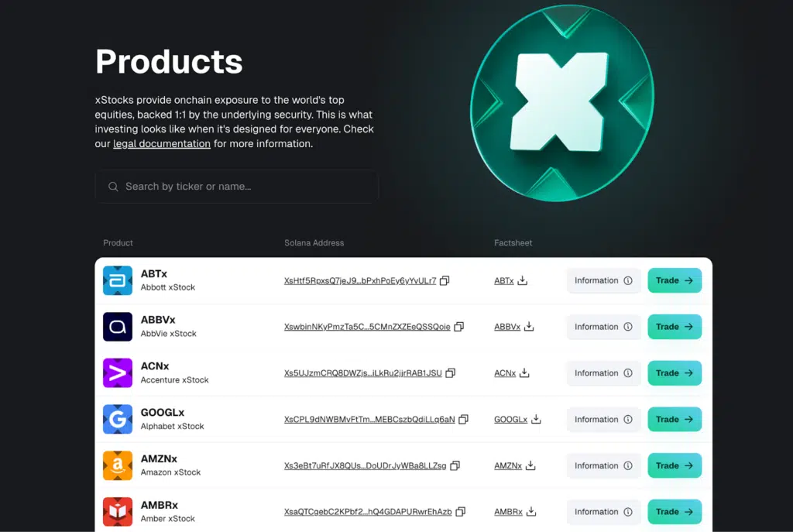The image size is (793, 532).
Task: Open Information for ABBVx
Action: tap(603, 327)
